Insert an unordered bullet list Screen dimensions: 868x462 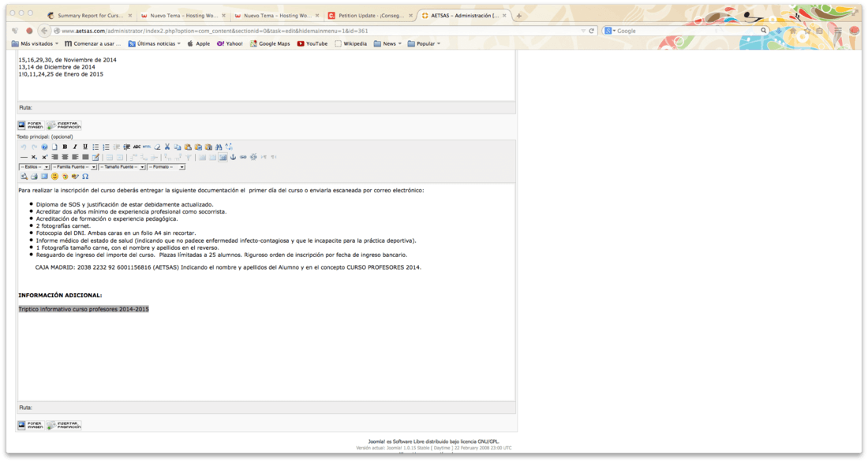95,147
